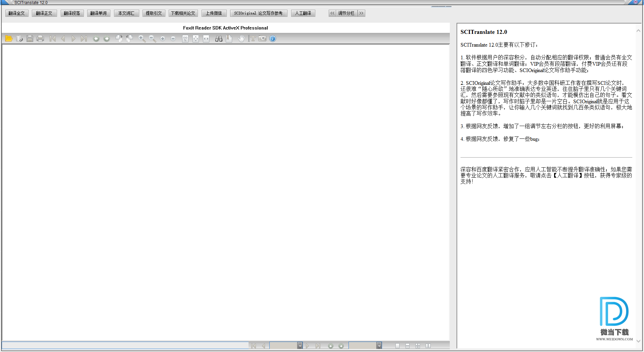Go to previous page in bottom bar
This screenshot has height=352, width=644.
tap(264, 346)
